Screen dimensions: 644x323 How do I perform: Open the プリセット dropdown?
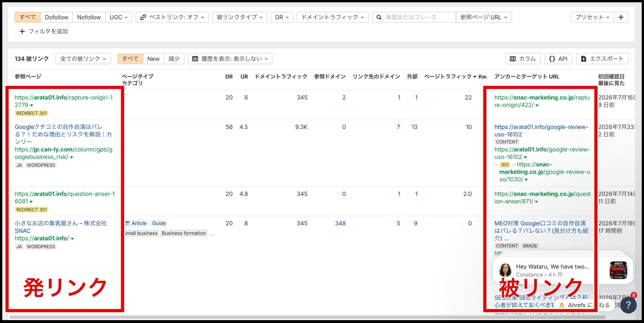pos(592,17)
